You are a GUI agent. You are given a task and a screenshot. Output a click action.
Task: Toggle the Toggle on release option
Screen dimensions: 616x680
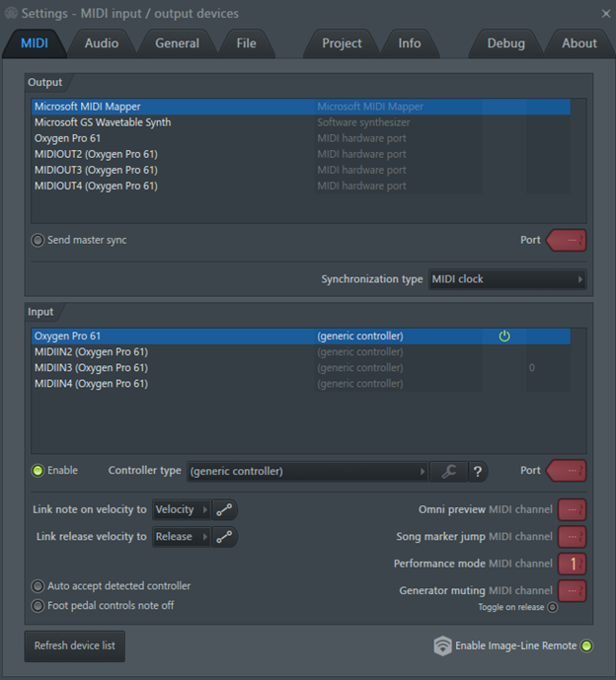pos(552,607)
